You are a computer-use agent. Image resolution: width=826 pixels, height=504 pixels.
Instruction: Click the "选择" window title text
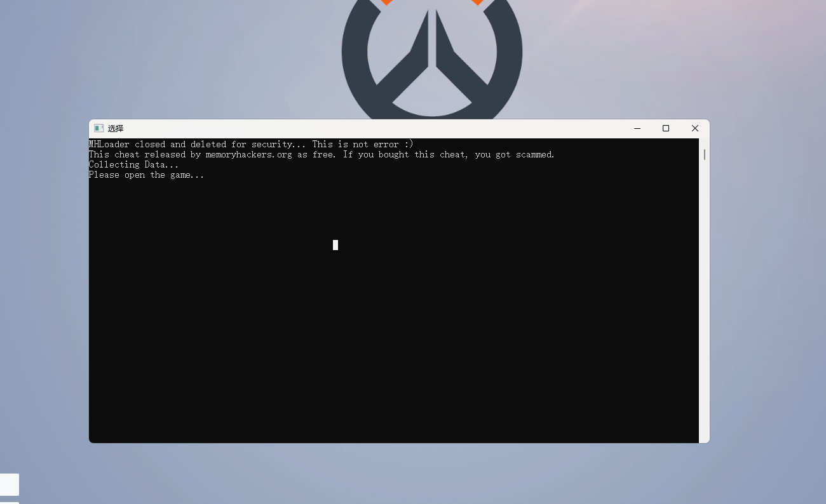click(116, 128)
